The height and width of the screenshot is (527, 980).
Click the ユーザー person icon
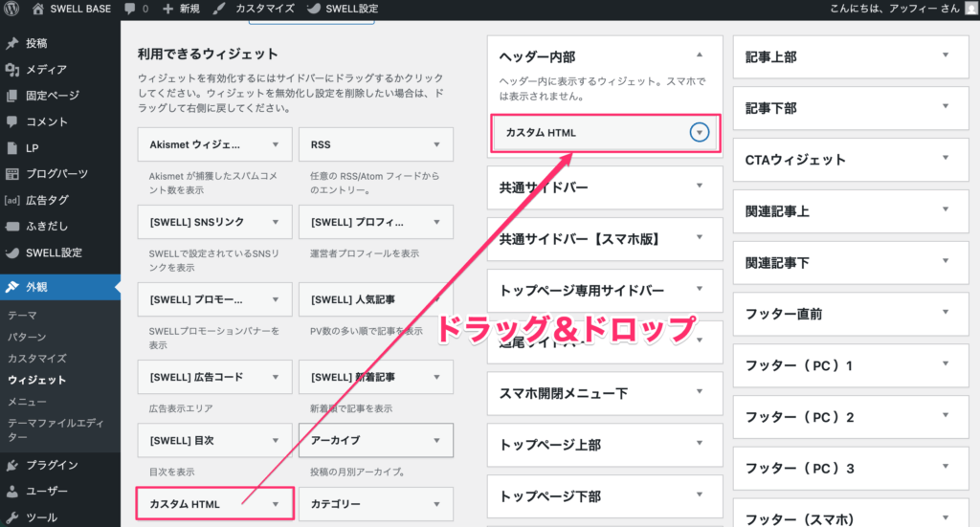pyautogui.click(x=12, y=492)
